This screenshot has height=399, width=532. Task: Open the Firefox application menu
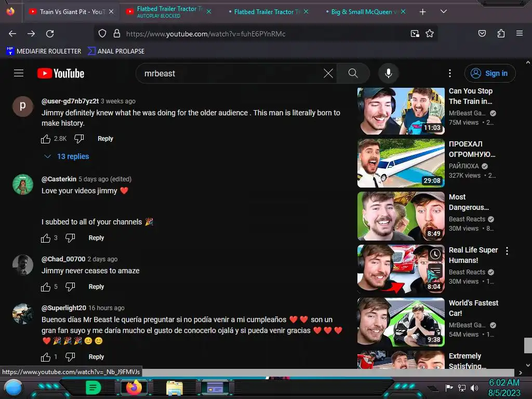[x=520, y=33]
